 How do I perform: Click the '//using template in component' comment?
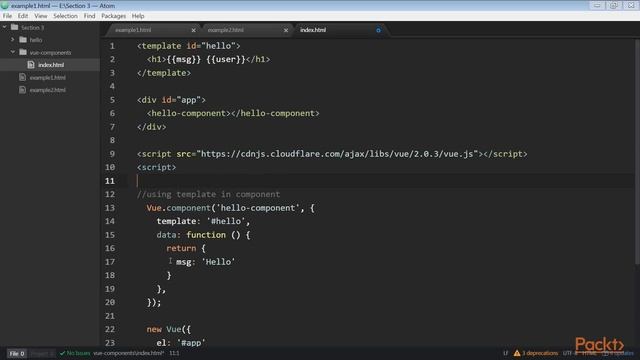click(x=209, y=194)
